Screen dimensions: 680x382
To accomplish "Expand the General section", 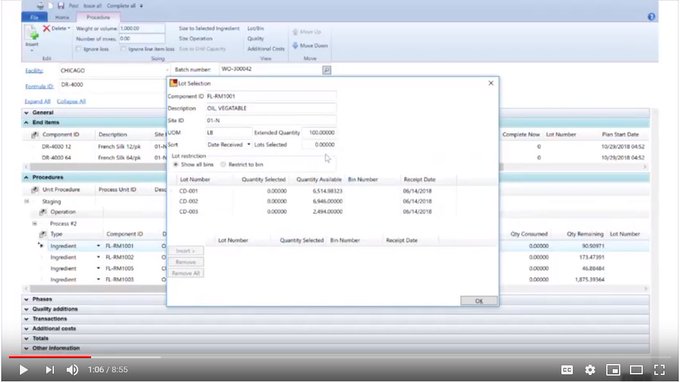I will coord(26,113).
